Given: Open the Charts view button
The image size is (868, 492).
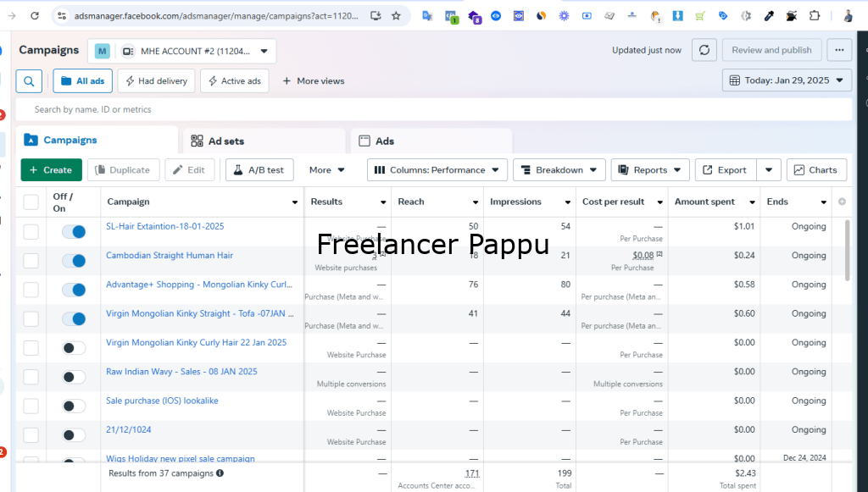Looking at the screenshot, I should [x=816, y=170].
